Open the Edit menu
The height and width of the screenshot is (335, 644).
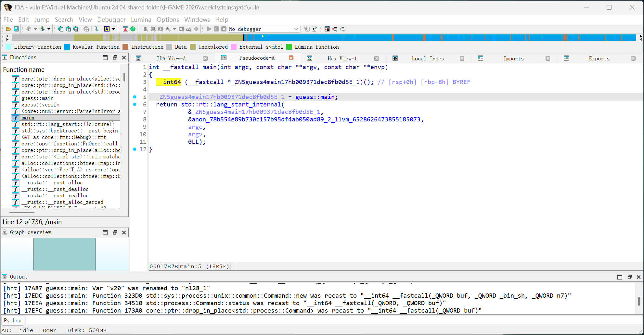[24, 19]
